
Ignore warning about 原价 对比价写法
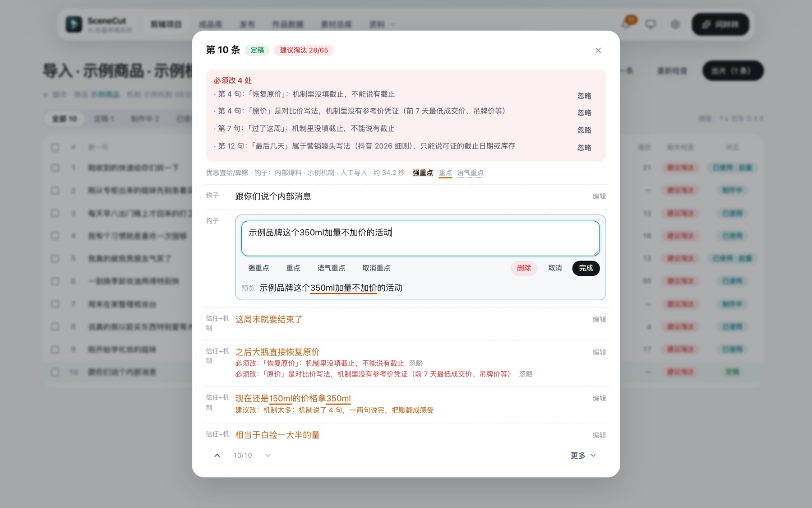[584, 112]
